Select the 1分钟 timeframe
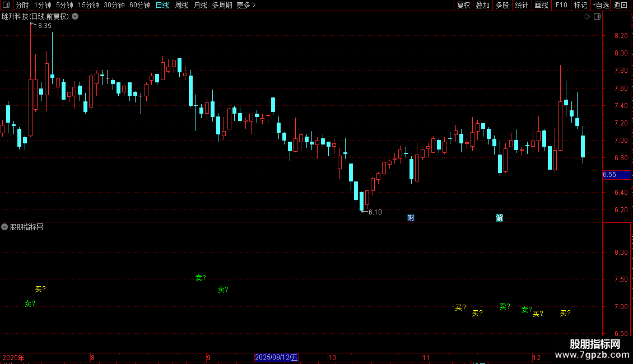Image resolution: width=633 pixels, height=364 pixels. pos(43,5)
